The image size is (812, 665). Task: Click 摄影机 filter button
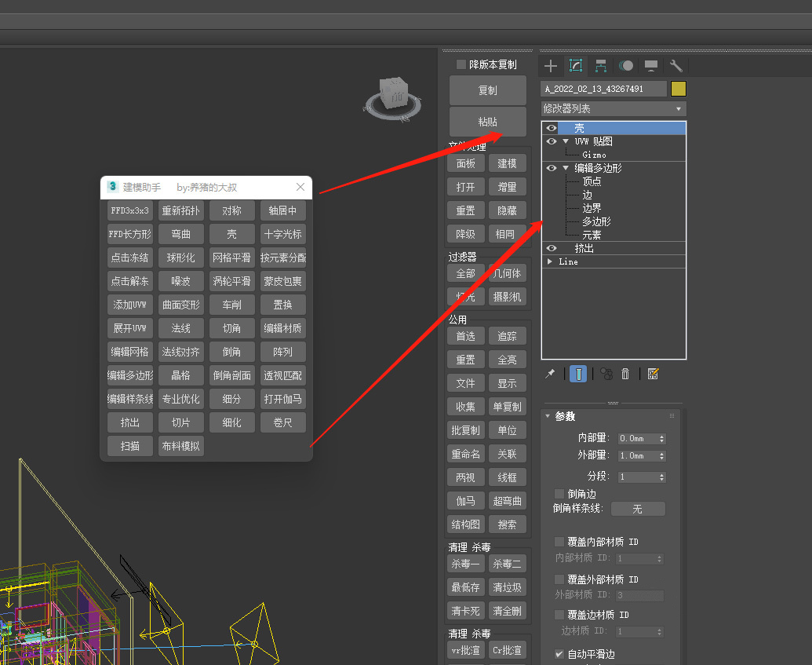(507, 297)
